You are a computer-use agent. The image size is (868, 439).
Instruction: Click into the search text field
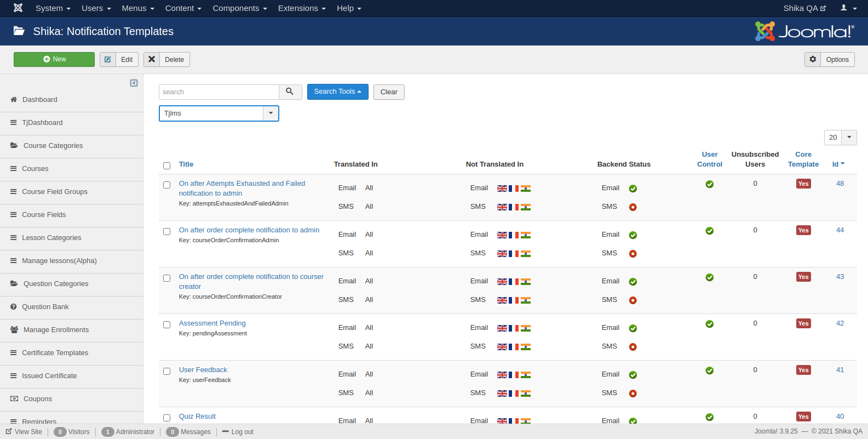click(219, 92)
